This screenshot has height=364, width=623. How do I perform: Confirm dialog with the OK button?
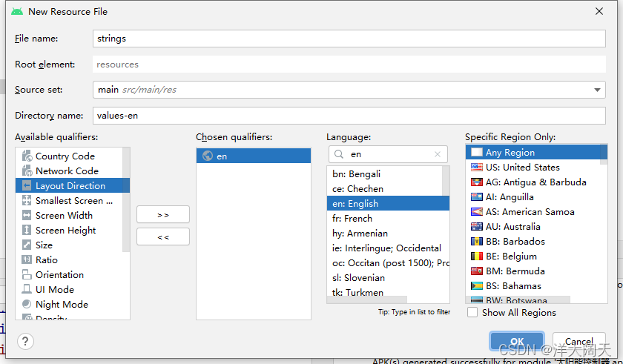(516, 342)
